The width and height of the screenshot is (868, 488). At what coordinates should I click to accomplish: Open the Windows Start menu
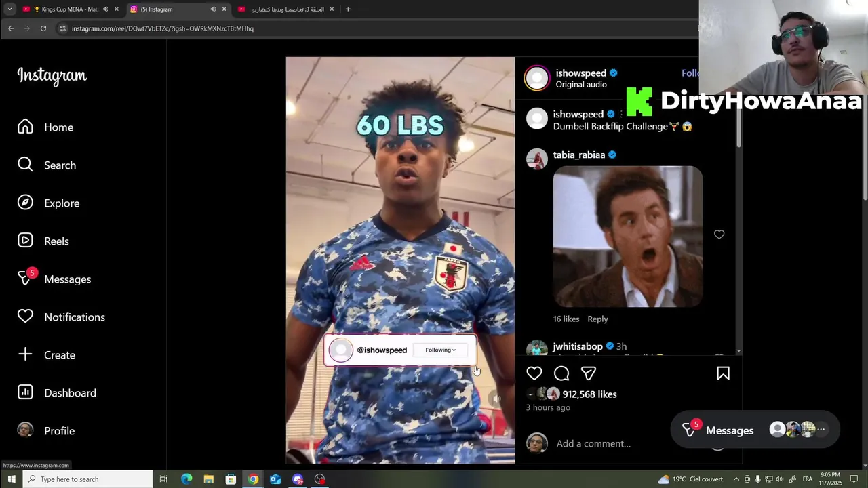pyautogui.click(x=11, y=479)
